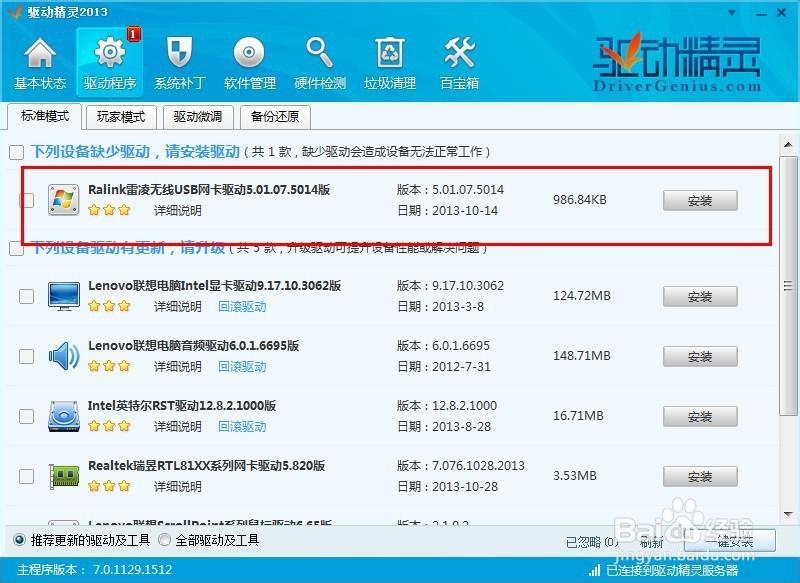The width and height of the screenshot is (800, 583).
Task: Click 回滚驱动 for Intel RST driver
Action: pos(242,426)
